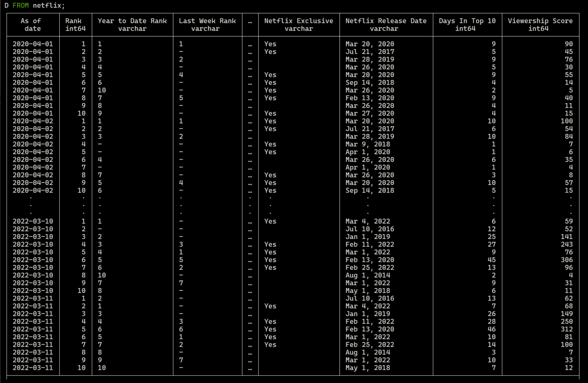This screenshot has width=588, height=383.
Task: Click the release date 'Mar 9, 2018'
Action: tap(367, 144)
